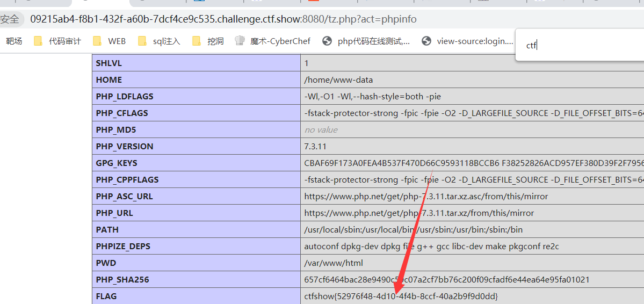The width and height of the screenshot is (644, 304).
Task: Select the autoconf dpkg-dev dependencies value
Action: [x=432, y=246]
